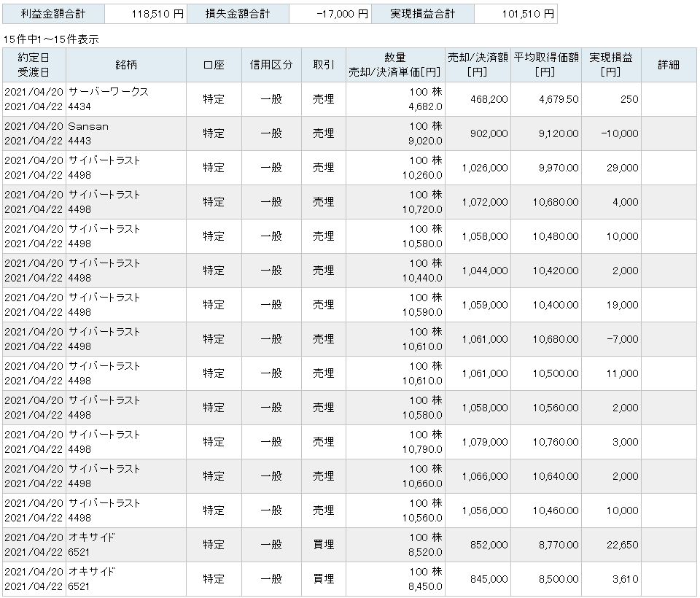Click the unit price 4,682.0

pyautogui.click(x=425, y=106)
